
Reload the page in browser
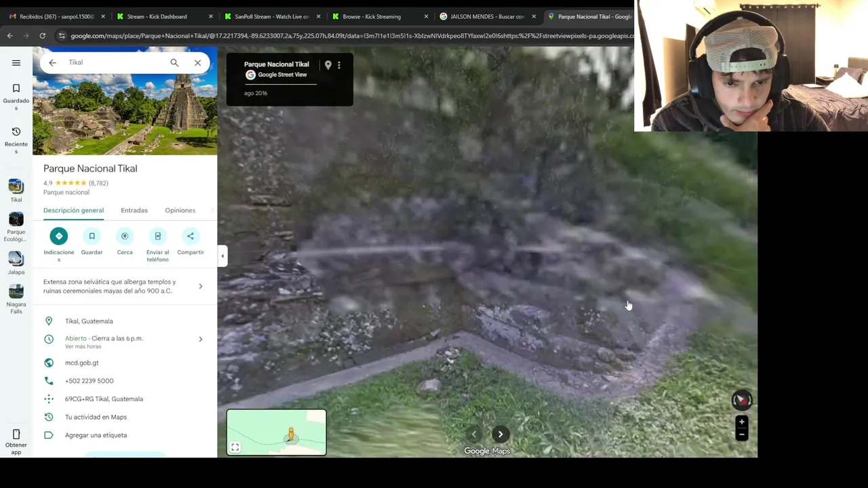pos(42,35)
